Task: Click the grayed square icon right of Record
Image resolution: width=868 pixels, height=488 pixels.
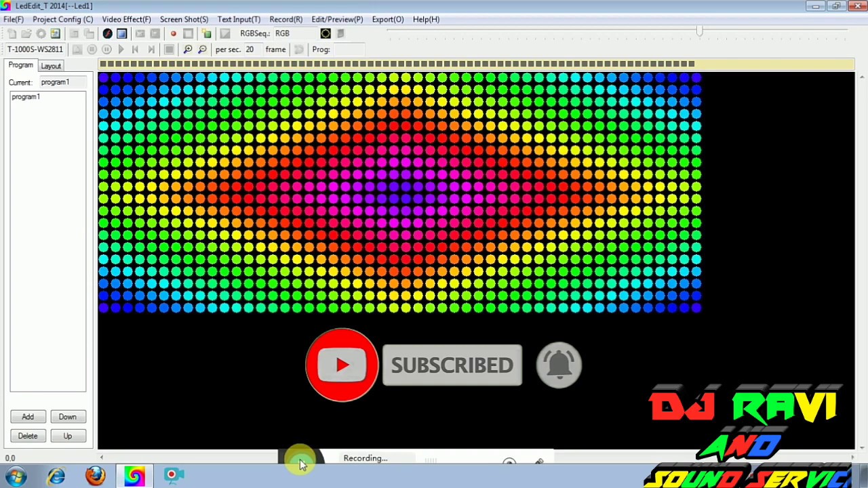Action: click(188, 33)
